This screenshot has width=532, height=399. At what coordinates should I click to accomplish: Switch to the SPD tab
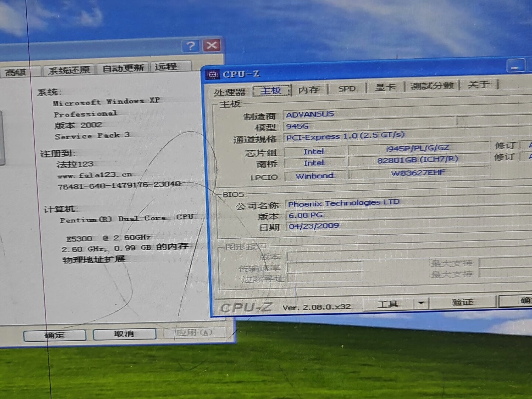click(x=347, y=89)
